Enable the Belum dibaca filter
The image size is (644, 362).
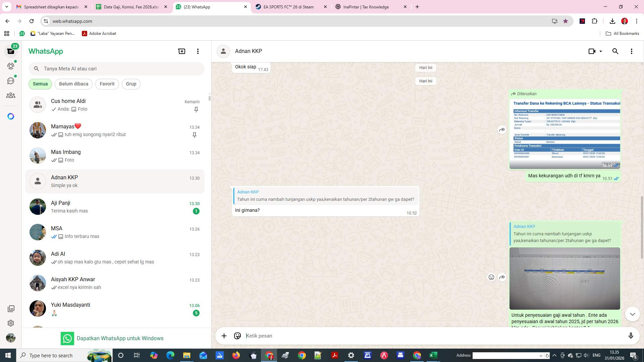pyautogui.click(x=73, y=84)
